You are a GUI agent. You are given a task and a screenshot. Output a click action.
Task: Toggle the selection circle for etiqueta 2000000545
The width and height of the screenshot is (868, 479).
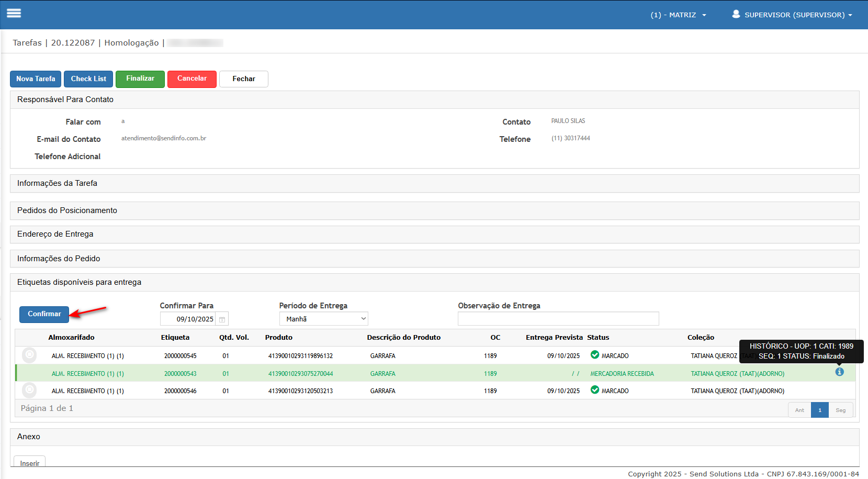click(30, 355)
